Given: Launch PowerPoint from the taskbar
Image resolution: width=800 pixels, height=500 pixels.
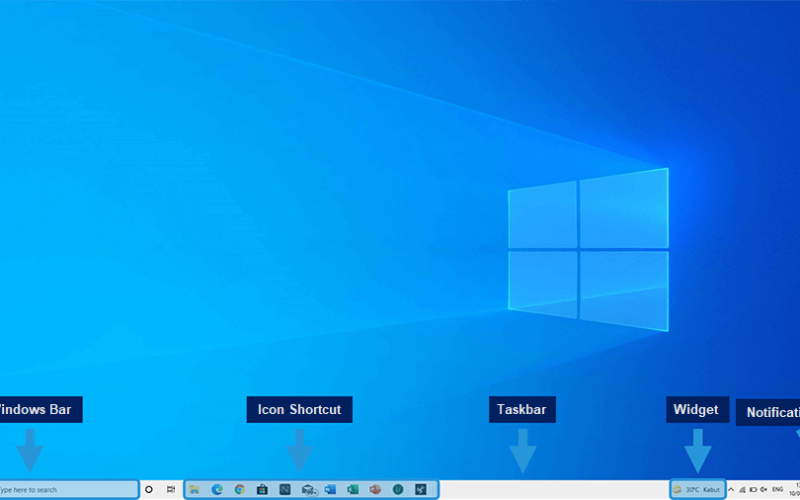Looking at the screenshot, I should click(x=376, y=489).
